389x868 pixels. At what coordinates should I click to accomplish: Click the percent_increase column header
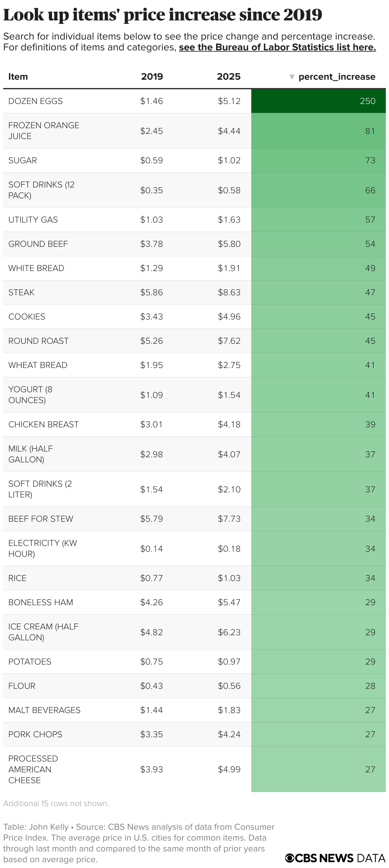click(337, 77)
